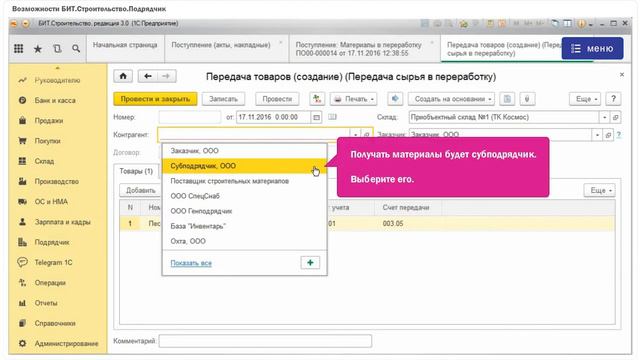Open the sections grid menu icon
640x360 pixels.
point(18,49)
